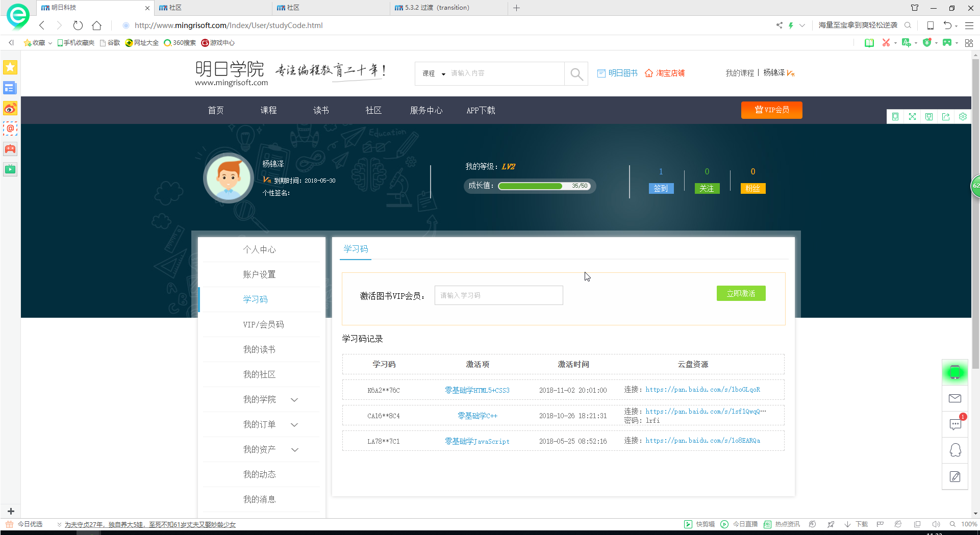This screenshot has width=980, height=535.
Task: Click the browser back arrow
Action: 42,26
